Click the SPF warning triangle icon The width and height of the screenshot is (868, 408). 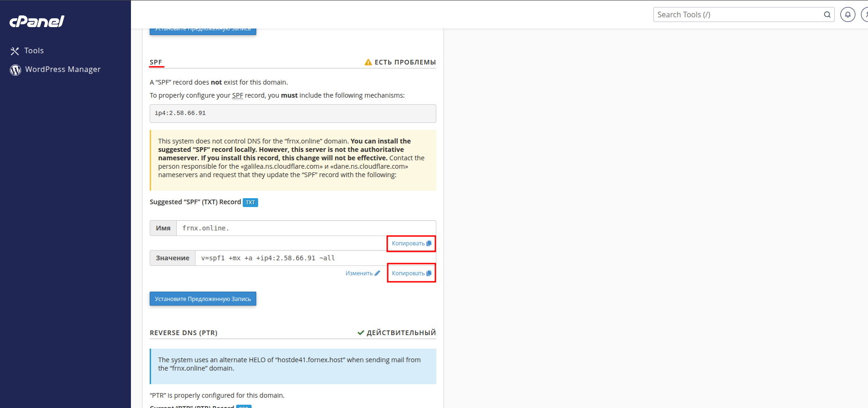368,62
